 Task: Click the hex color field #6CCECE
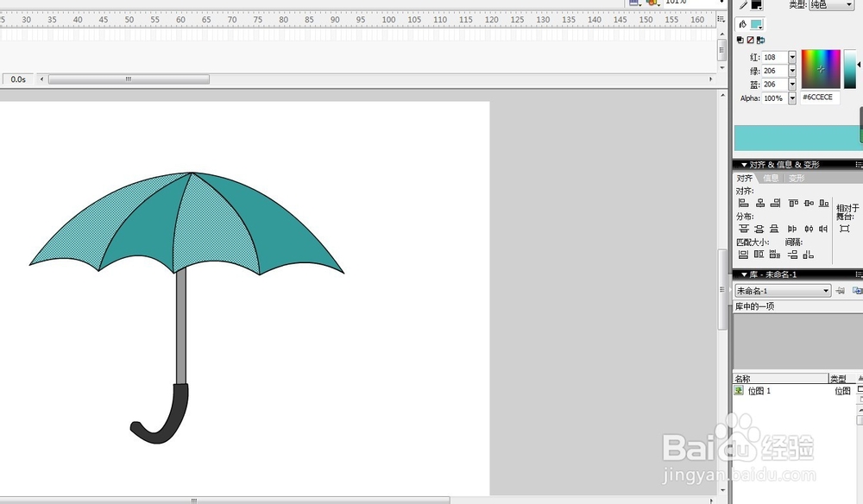tap(820, 98)
